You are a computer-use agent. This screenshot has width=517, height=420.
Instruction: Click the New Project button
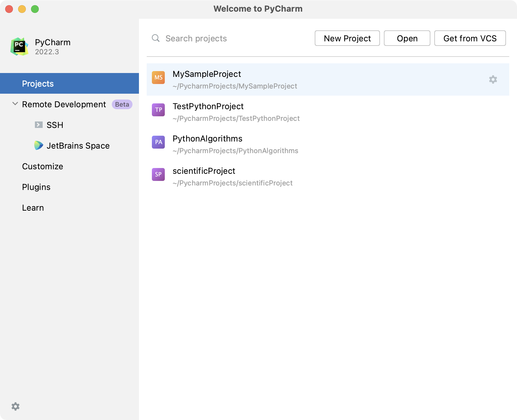click(347, 38)
